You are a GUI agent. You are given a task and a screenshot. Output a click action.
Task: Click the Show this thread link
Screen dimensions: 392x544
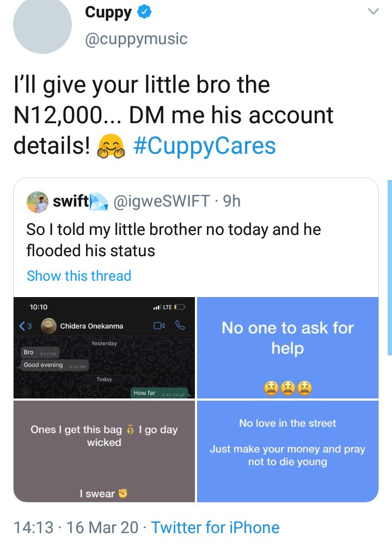79,276
